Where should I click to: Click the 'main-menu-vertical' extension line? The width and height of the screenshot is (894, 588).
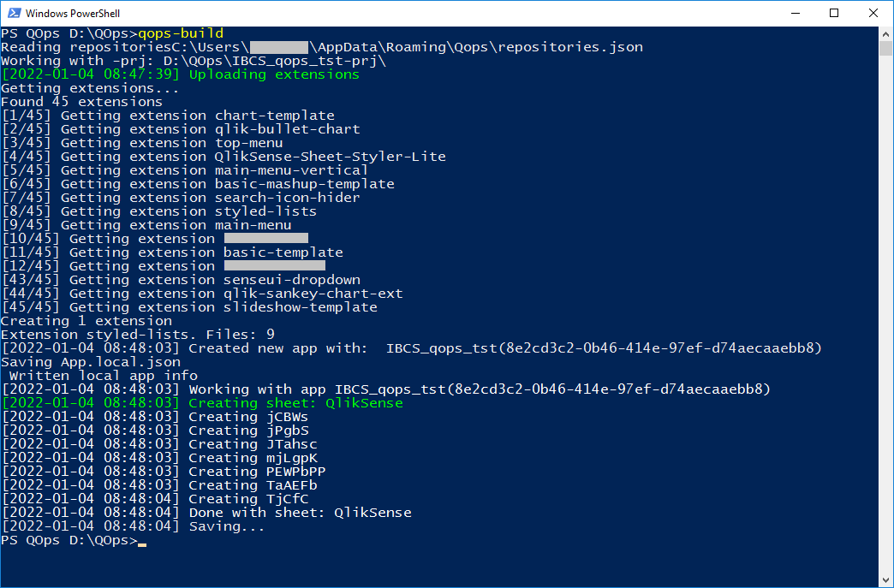(x=185, y=169)
